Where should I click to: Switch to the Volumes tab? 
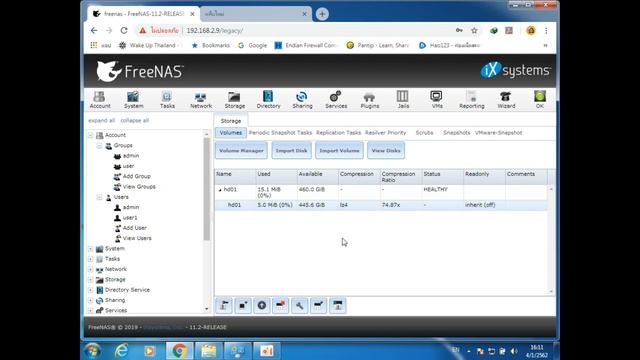[231, 133]
